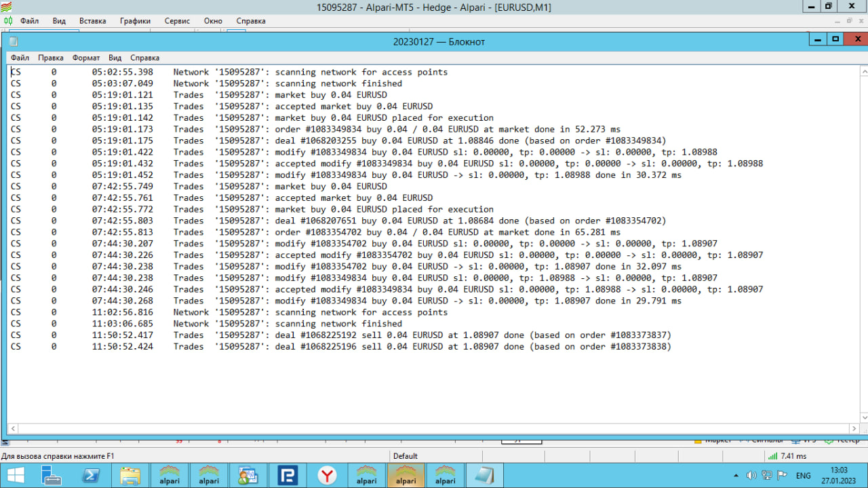
Task: Click the 07:44:30.226 accepted modify line
Action: (x=387, y=255)
